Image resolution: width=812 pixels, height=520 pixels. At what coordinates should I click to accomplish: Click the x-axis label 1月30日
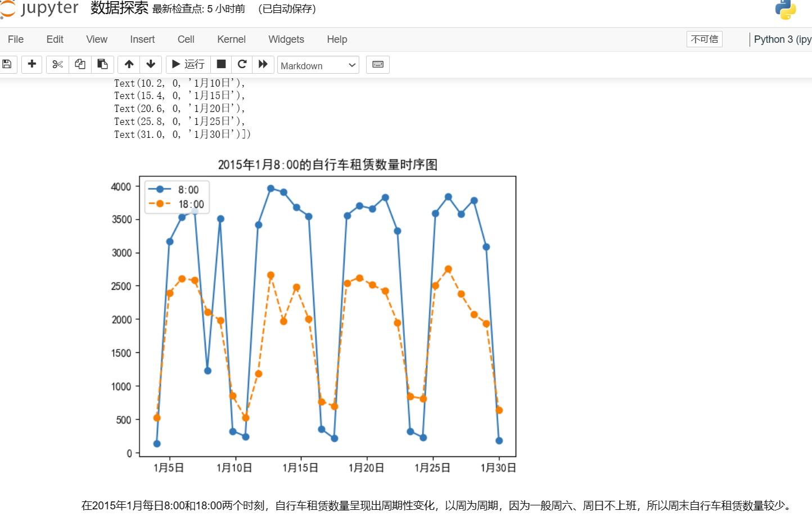point(498,468)
